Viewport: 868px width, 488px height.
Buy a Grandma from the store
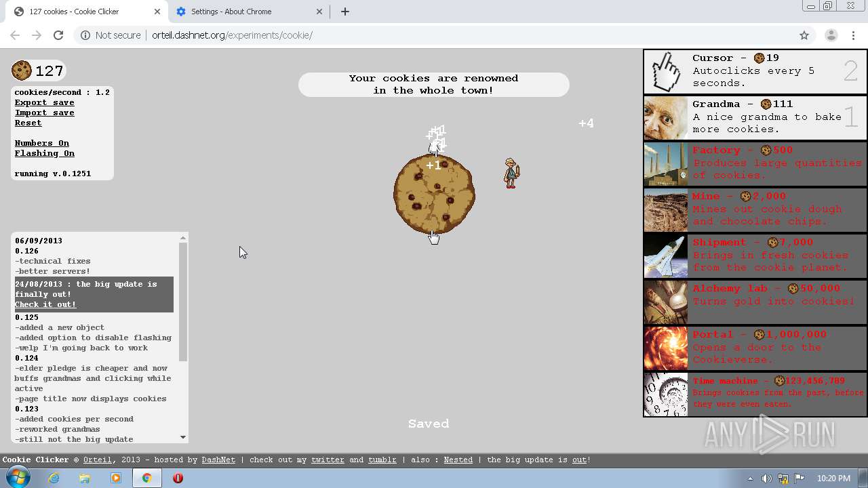pyautogui.click(x=755, y=118)
